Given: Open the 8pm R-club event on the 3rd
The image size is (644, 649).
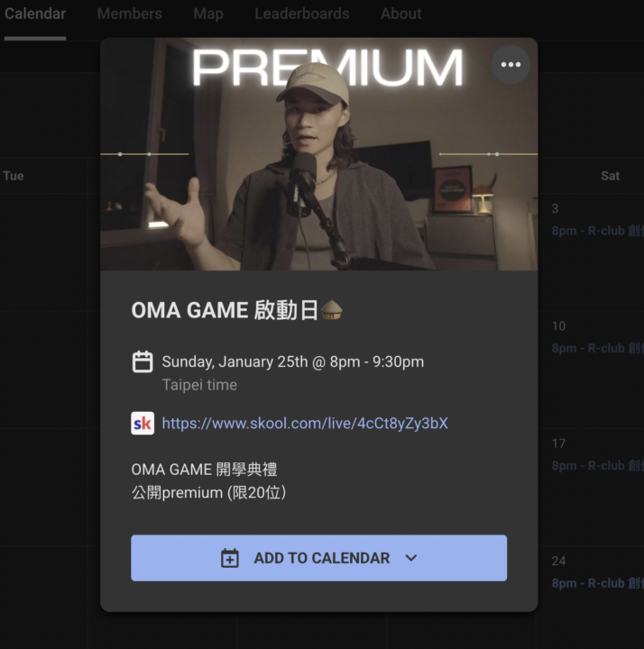Looking at the screenshot, I should tap(598, 231).
